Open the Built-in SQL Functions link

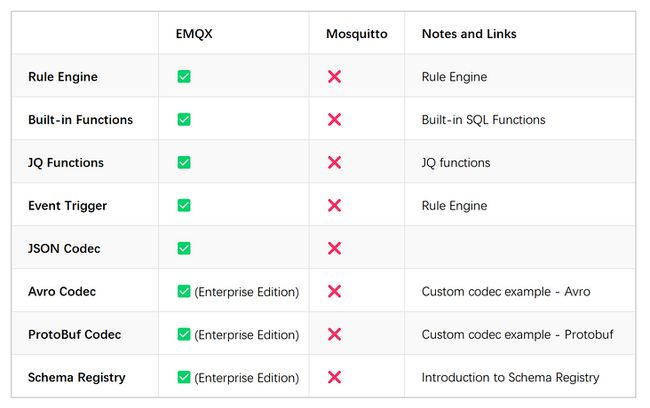tap(483, 120)
